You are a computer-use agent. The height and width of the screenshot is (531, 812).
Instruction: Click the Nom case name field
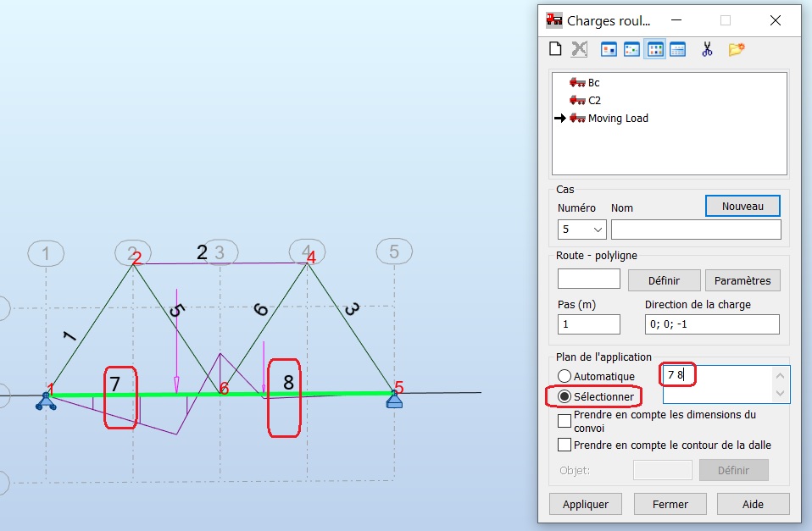pyautogui.click(x=696, y=230)
